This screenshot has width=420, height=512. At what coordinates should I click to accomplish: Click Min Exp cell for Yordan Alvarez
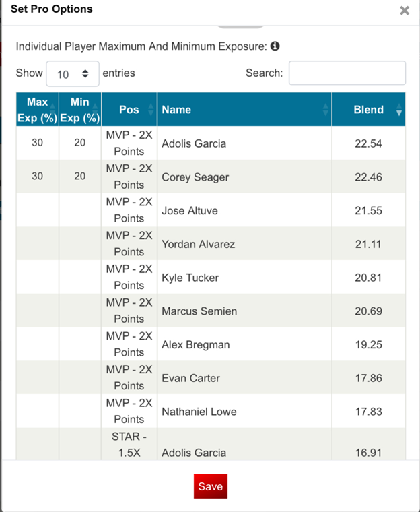[x=79, y=244]
